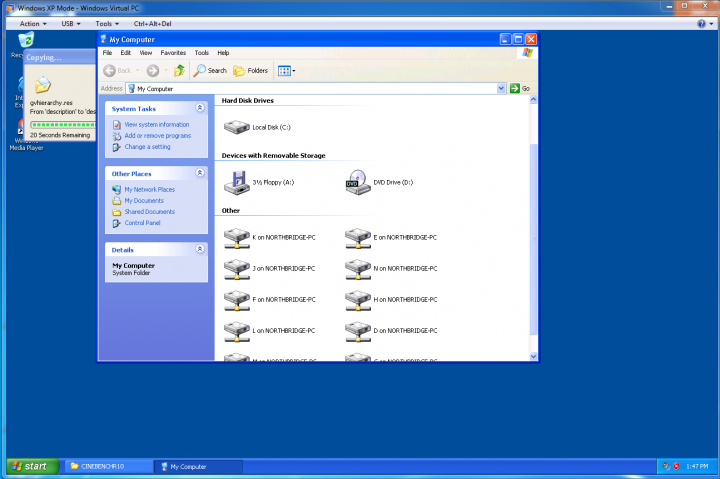Click the Virtual PC help icon
This screenshot has height=479, width=720.
(701, 24)
